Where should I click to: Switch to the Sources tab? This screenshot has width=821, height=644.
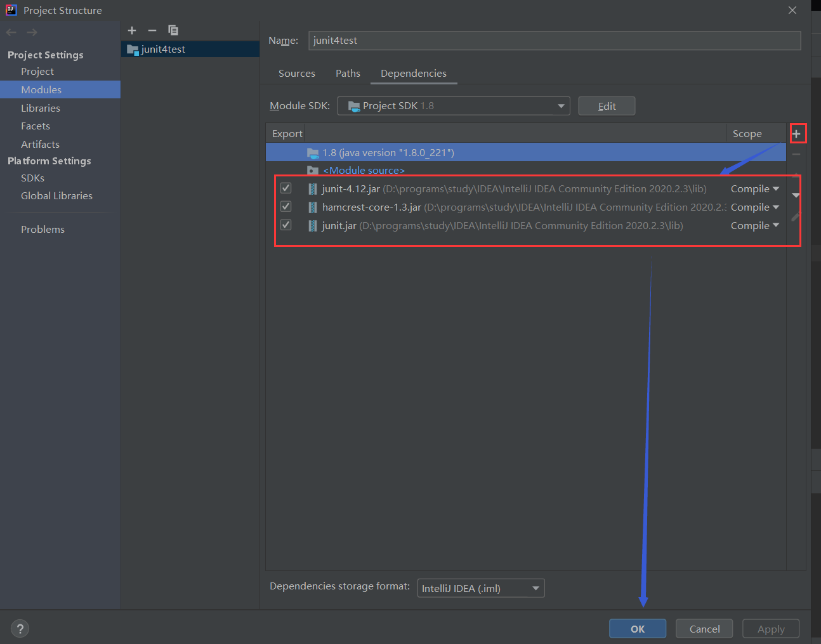[x=297, y=74]
